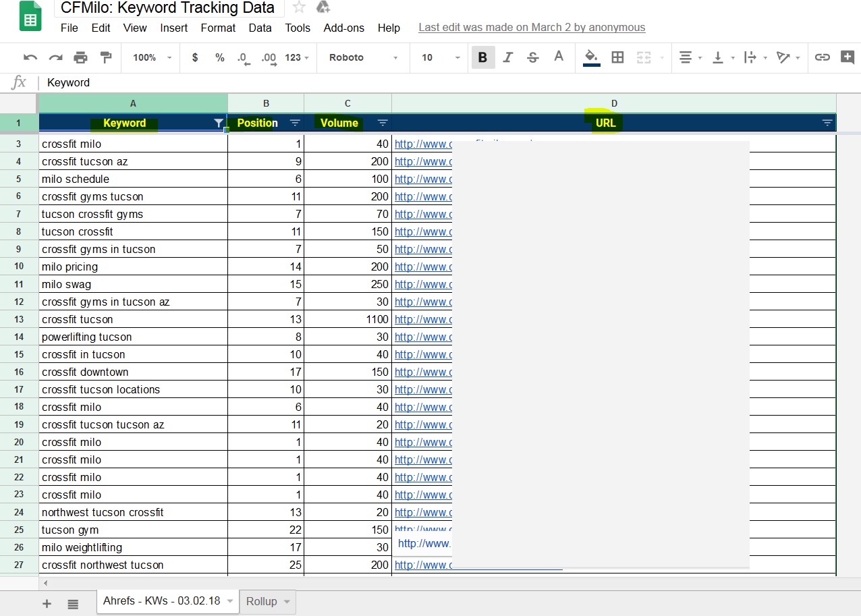This screenshot has height=616, width=861.
Task: Open the Format menu
Action: (x=218, y=28)
